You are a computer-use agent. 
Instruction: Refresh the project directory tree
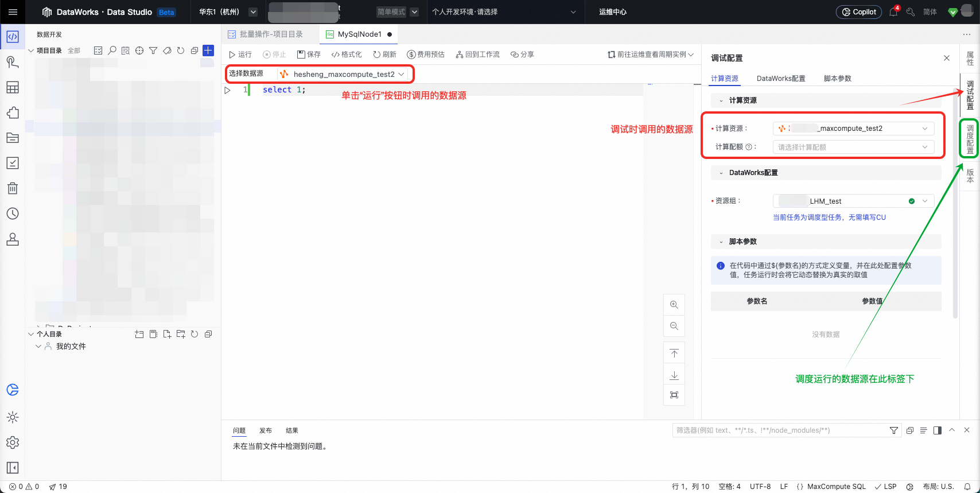pos(181,51)
